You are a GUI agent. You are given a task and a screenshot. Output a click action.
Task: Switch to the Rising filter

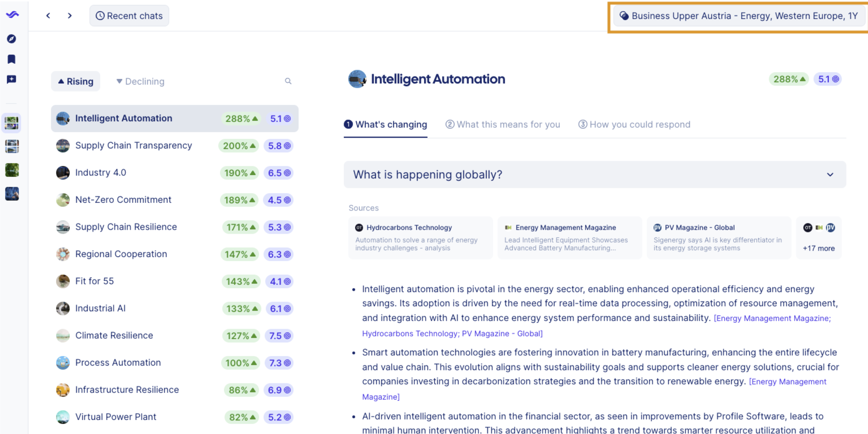[x=76, y=81]
